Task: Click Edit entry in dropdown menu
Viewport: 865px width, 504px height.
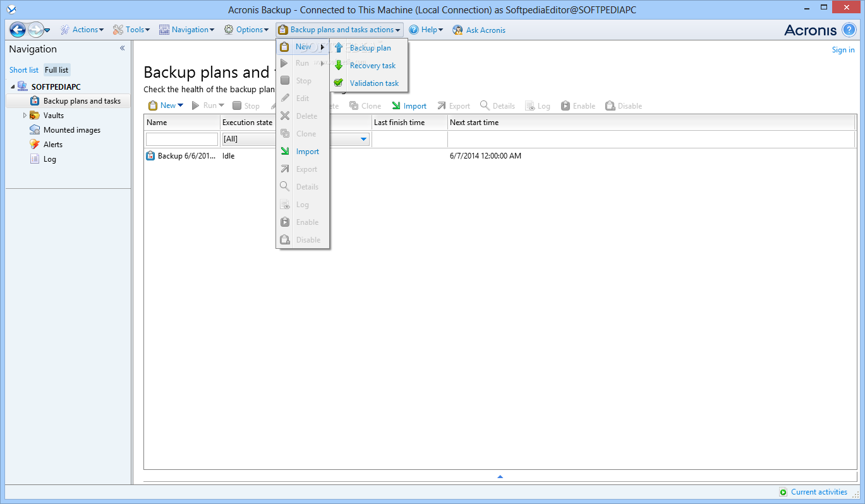Action: click(303, 99)
